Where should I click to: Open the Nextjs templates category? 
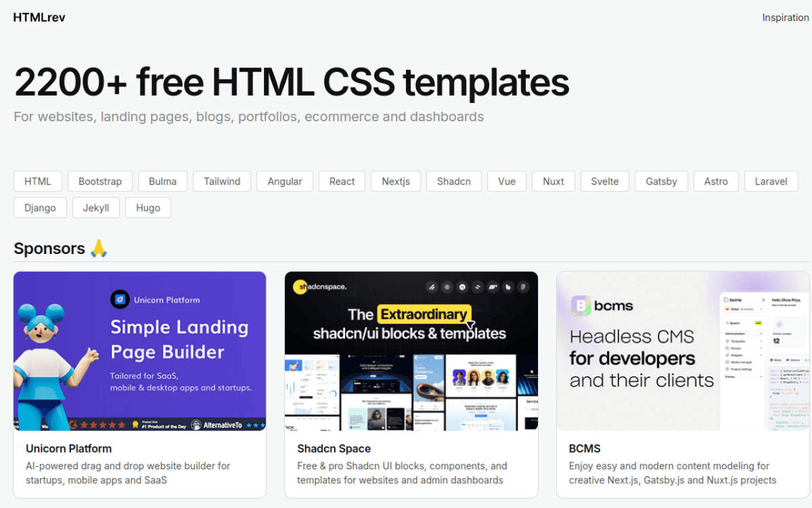[396, 182]
